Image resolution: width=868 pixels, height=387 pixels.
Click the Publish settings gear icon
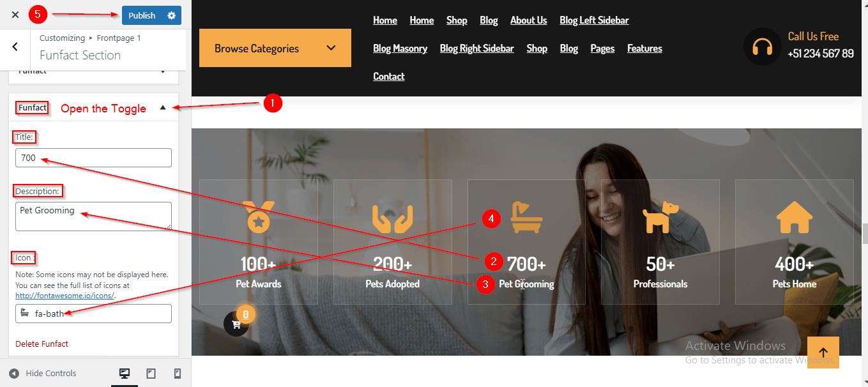[x=171, y=15]
